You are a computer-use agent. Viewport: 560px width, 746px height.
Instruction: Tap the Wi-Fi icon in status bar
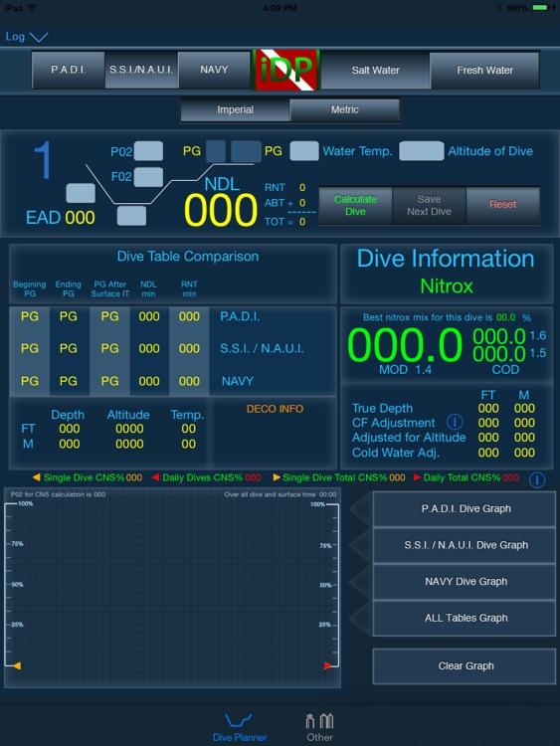[32, 8]
